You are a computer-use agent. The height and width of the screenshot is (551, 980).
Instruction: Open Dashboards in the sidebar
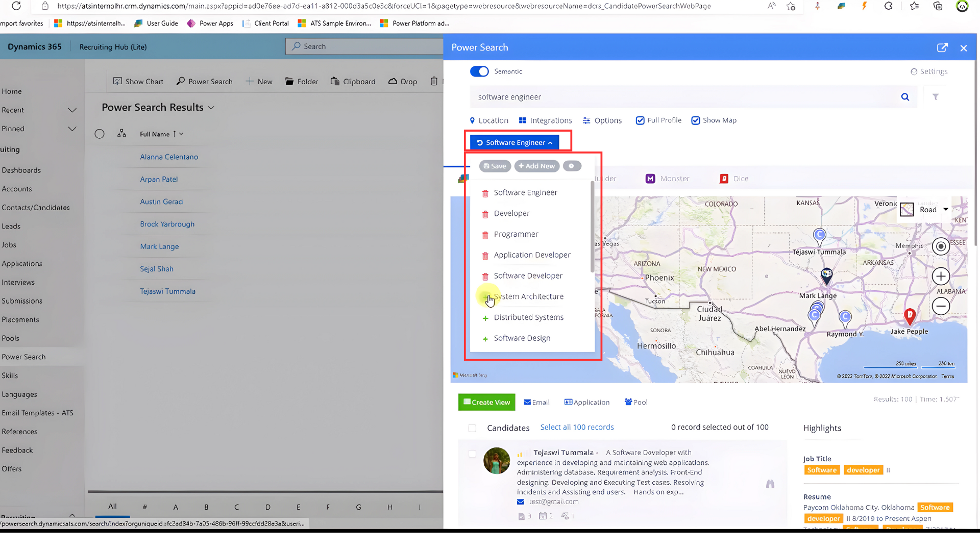(x=21, y=170)
